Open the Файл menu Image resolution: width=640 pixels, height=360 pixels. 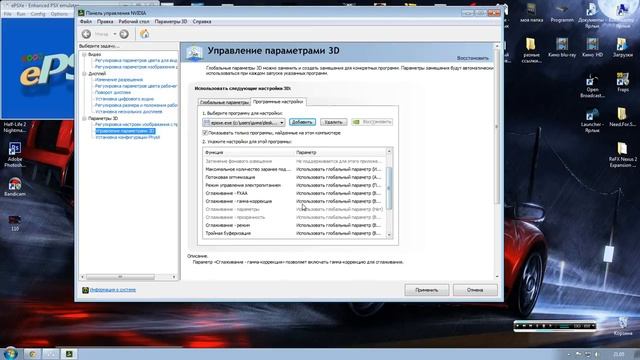pyautogui.click(x=86, y=22)
